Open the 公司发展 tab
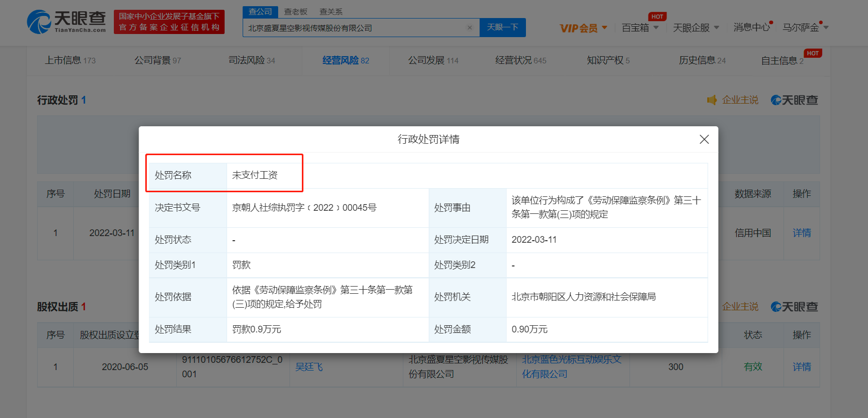 click(433, 60)
